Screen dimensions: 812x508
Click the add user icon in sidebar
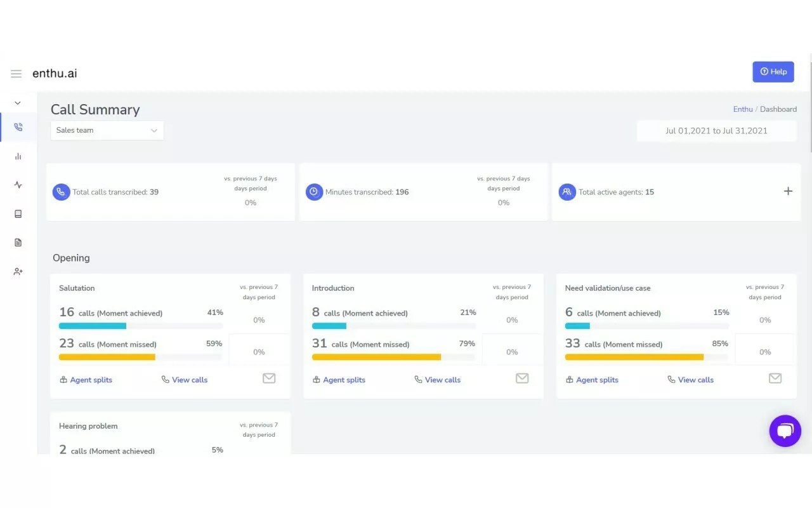17,271
